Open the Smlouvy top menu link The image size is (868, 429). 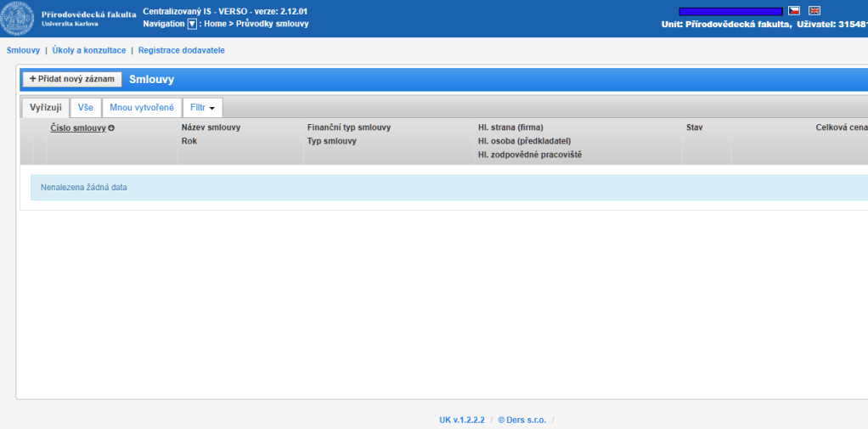tap(23, 51)
